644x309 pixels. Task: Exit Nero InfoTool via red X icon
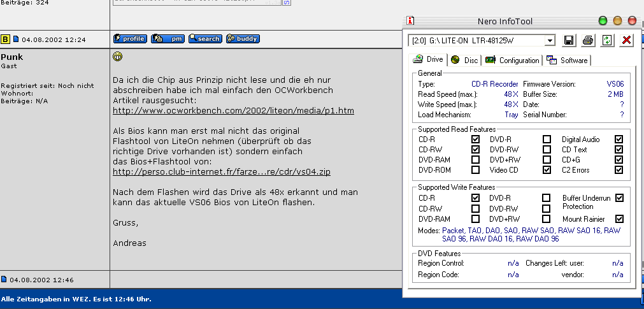[626, 40]
